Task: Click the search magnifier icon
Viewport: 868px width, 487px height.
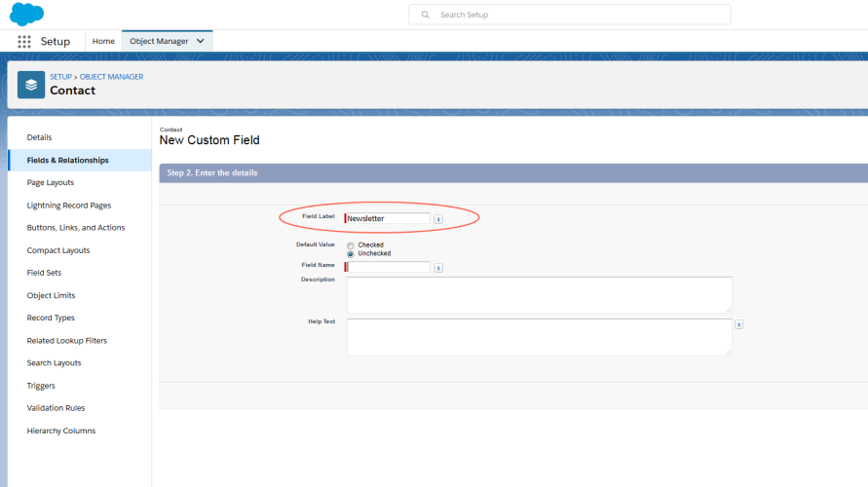Action: [x=425, y=16]
